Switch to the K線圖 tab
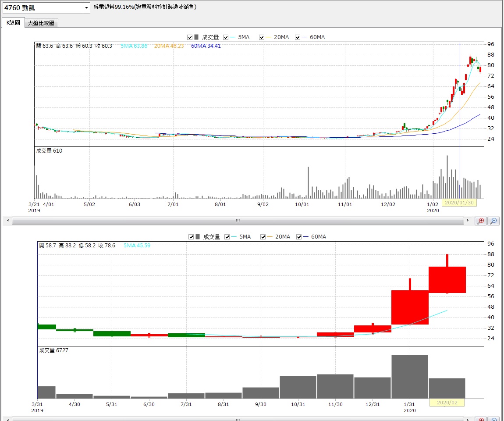 click(13, 23)
